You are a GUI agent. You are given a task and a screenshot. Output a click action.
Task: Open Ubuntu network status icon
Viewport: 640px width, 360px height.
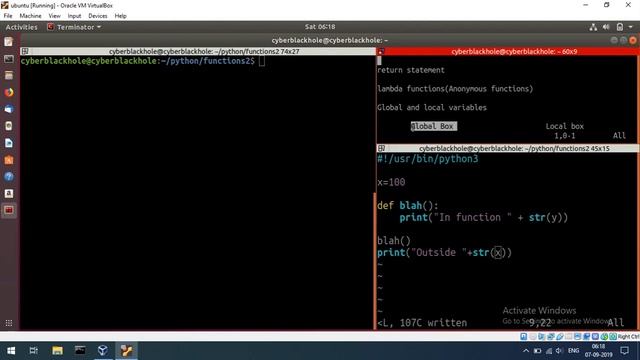(x=593, y=27)
